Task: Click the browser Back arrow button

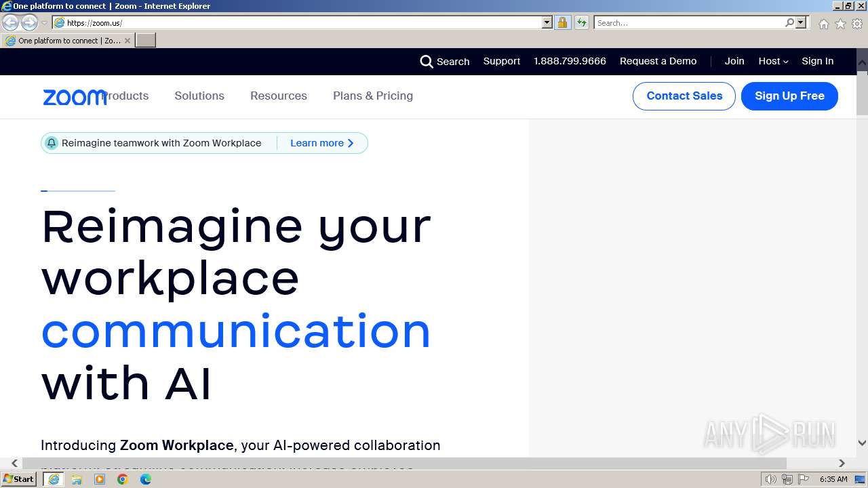Action: click(x=10, y=22)
